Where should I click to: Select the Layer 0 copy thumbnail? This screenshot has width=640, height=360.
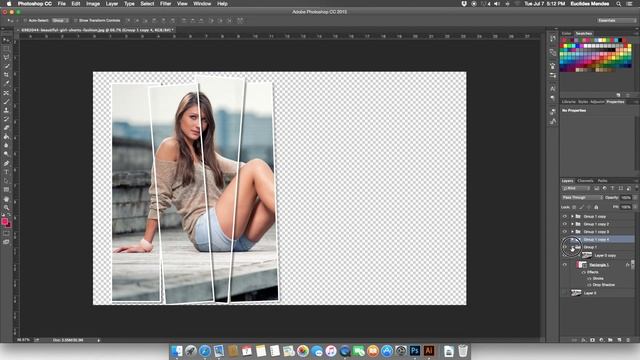[x=587, y=256]
